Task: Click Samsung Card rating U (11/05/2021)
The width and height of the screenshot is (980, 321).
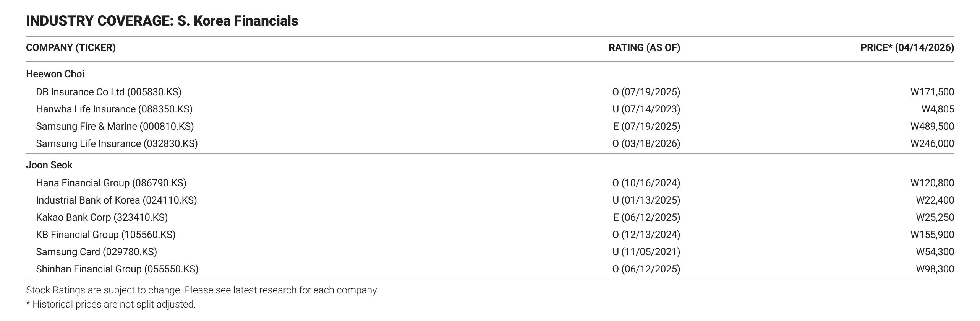Action: tap(646, 252)
